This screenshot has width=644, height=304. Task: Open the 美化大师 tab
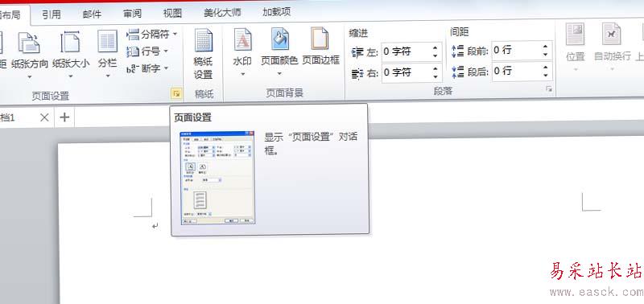222,13
